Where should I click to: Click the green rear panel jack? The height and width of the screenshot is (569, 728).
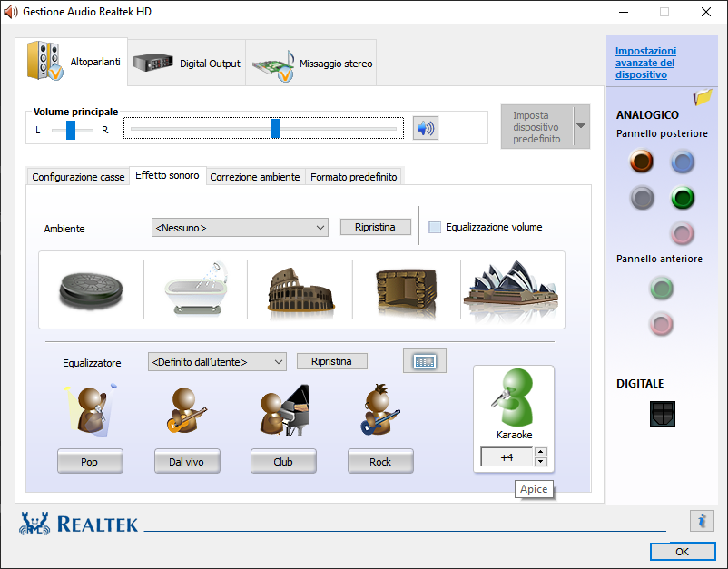(x=683, y=198)
